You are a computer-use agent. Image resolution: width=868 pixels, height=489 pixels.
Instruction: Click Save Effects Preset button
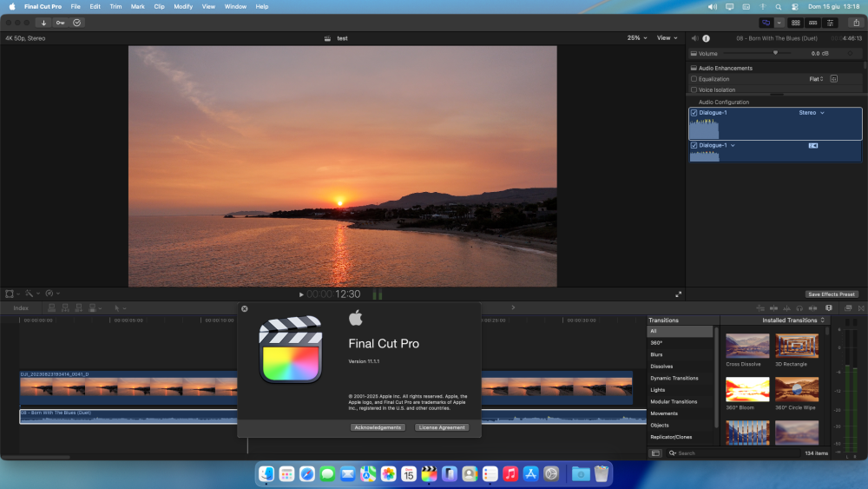(x=832, y=294)
